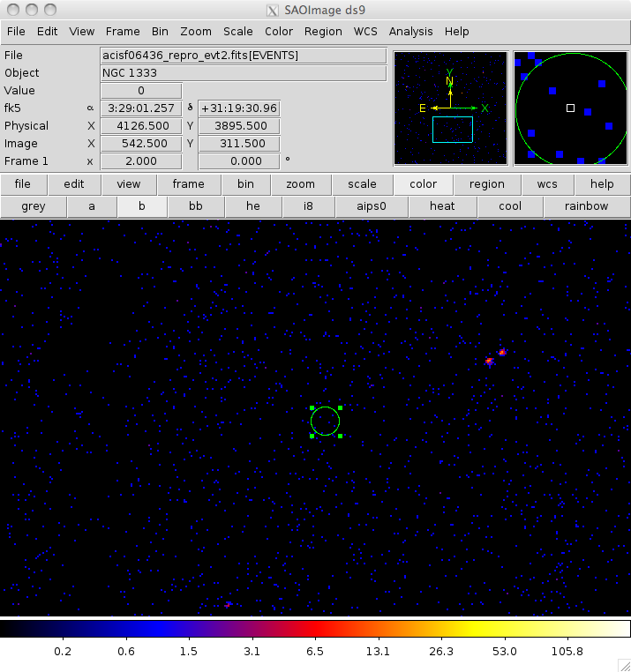Select the 'cool' colormap button
Image resolution: width=631 pixels, height=672 pixels.
(x=509, y=206)
